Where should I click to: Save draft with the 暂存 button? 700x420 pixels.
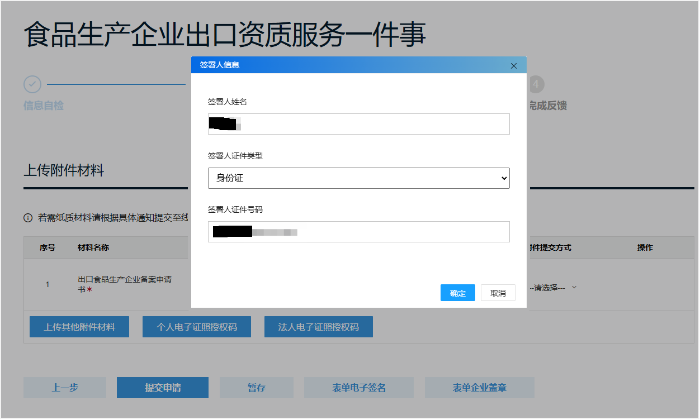256,387
